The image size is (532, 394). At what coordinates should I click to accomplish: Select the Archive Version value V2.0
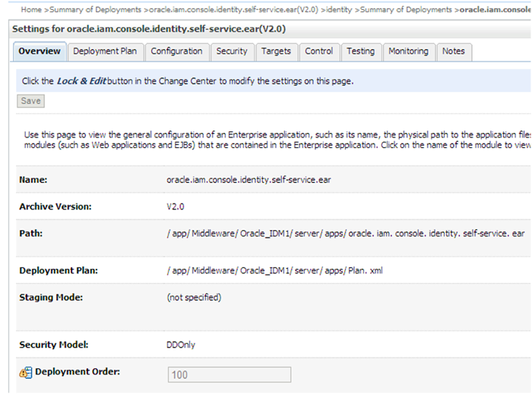(176, 206)
